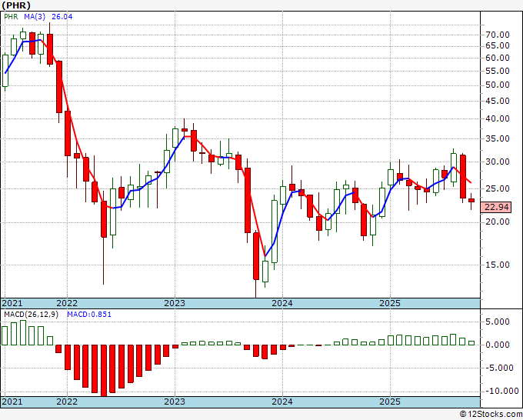Click 2025 on the MACD timeline
Viewport: 523px width, 420px height.
click(x=390, y=402)
